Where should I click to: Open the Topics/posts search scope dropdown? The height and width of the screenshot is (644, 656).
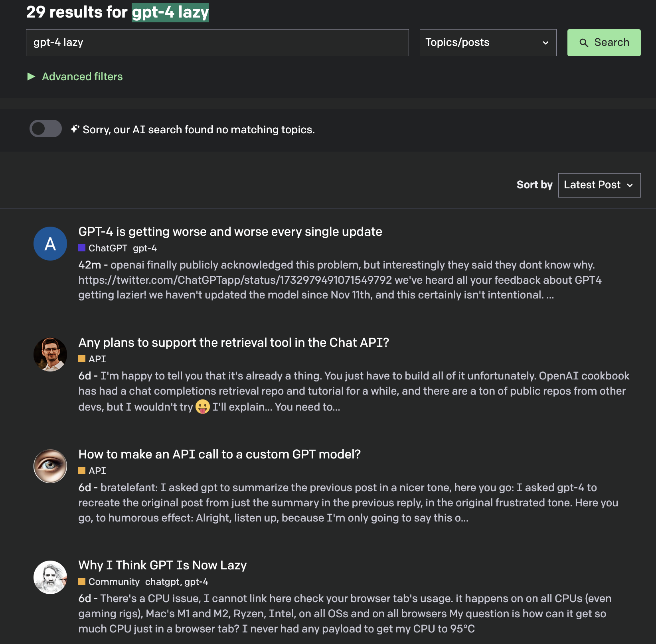488,42
